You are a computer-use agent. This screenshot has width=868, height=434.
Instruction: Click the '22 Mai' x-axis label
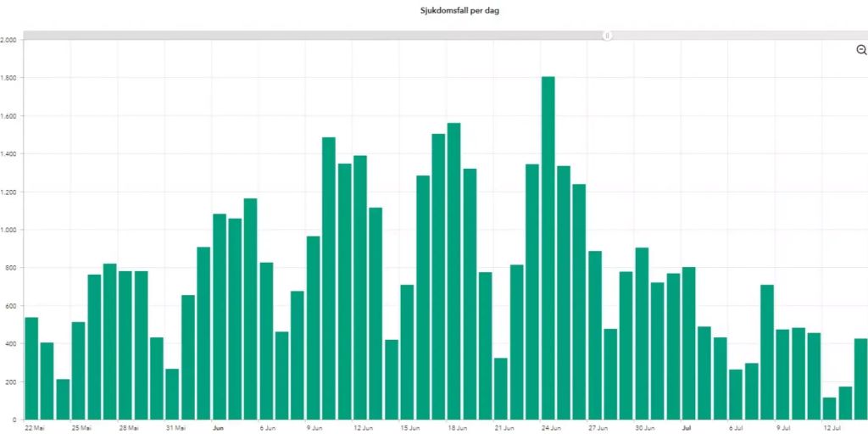(36, 428)
